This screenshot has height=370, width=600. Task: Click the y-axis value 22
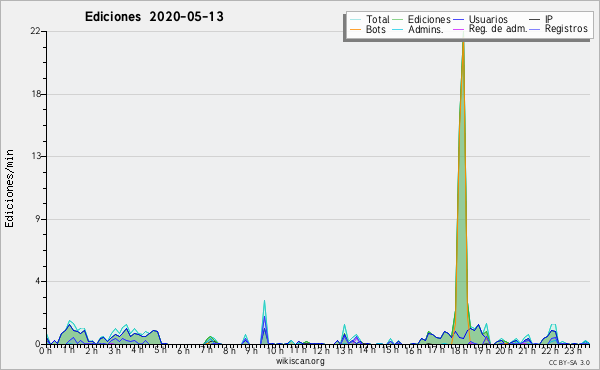click(x=35, y=31)
